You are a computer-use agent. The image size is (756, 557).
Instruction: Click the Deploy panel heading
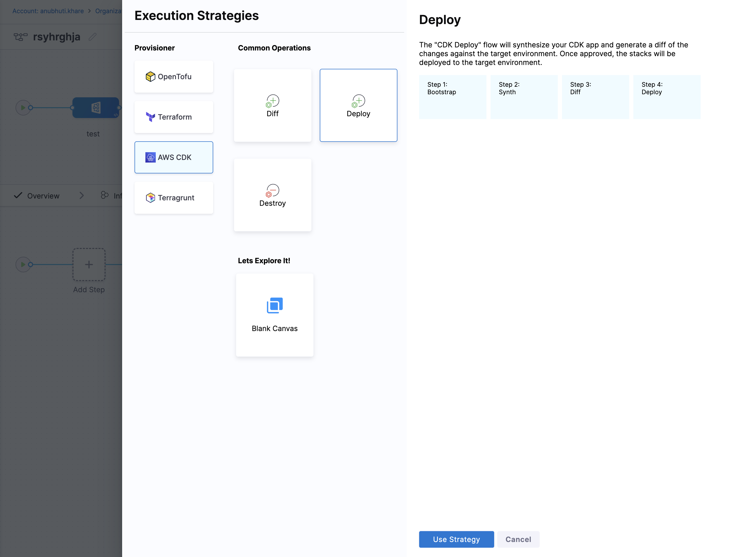pos(440,20)
